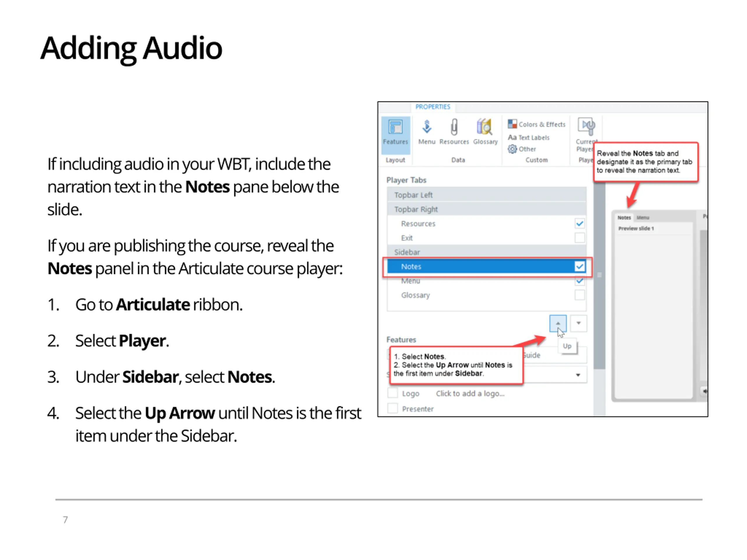Switch to Menu tab in player preview
Viewport: 747px width, 560px height.
(x=643, y=218)
